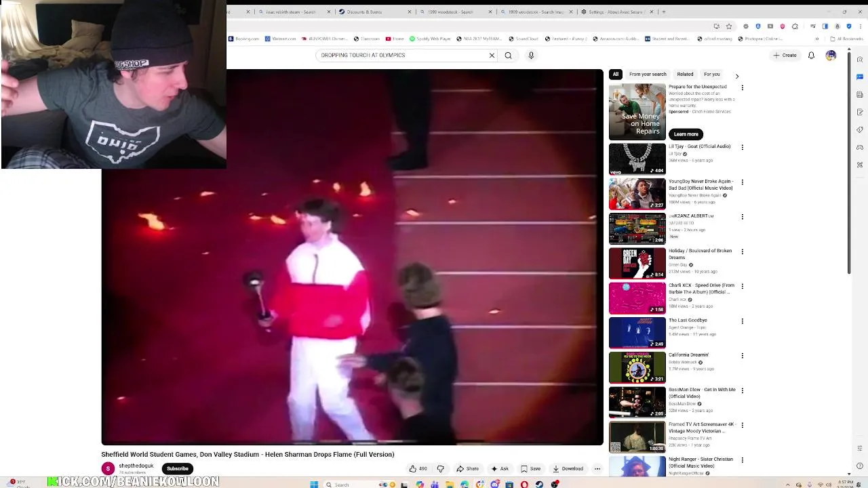This screenshot has height=488, width=868.
Task: Open Opera from the taskbar
Action: [x=524, y=484]
